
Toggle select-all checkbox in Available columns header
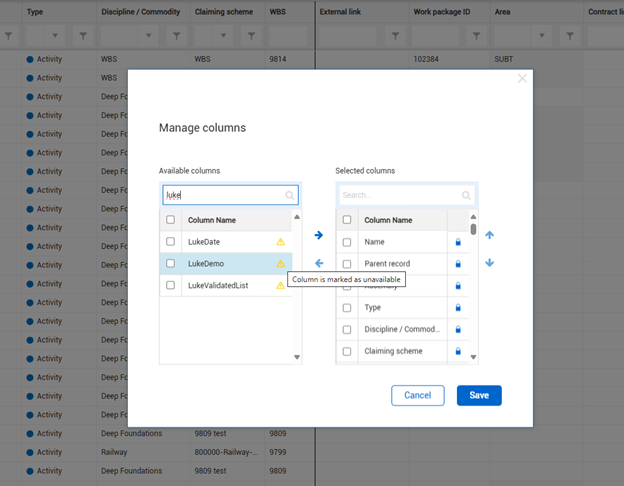pos(171,220)
